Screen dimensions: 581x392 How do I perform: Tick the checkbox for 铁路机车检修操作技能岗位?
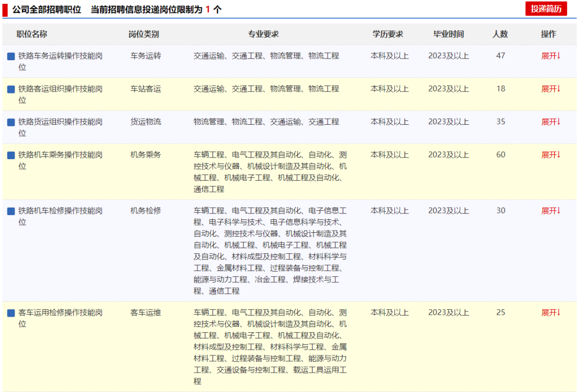tap(11, 211)
